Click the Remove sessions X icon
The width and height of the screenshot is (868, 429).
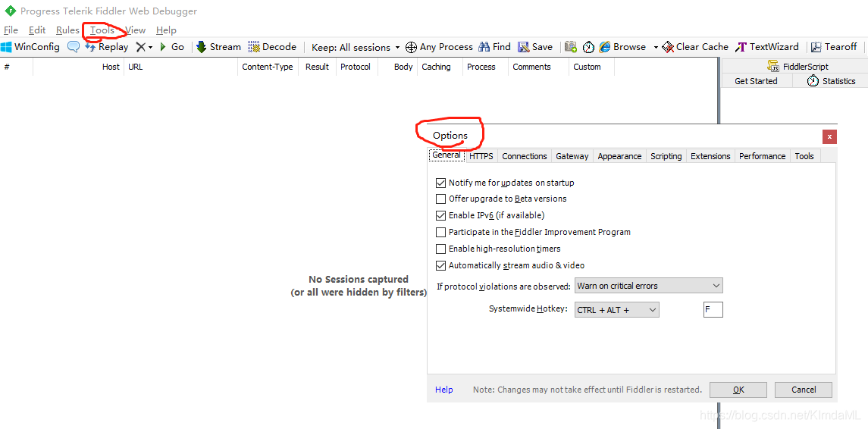click(x=141, y=47)
